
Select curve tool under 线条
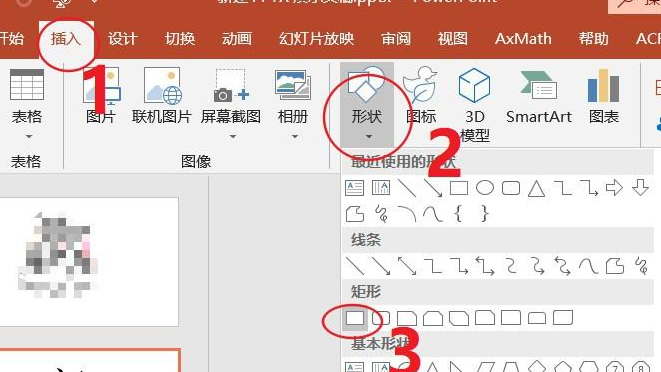[x=588, y=266]
